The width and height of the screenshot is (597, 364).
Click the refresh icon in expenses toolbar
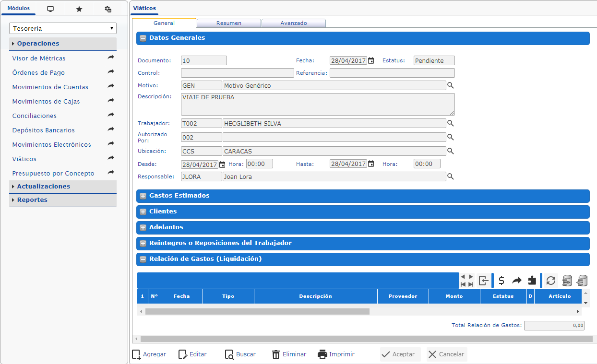[551, 281]
